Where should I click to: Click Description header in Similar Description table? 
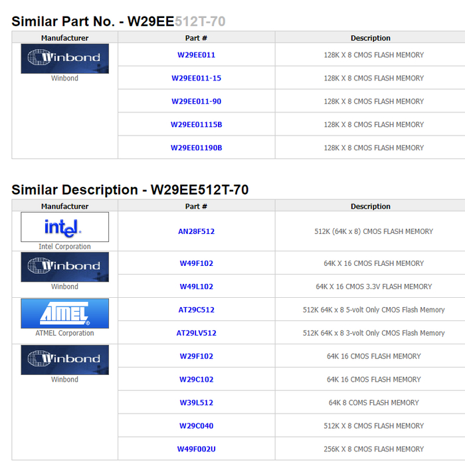pos(371,207)
